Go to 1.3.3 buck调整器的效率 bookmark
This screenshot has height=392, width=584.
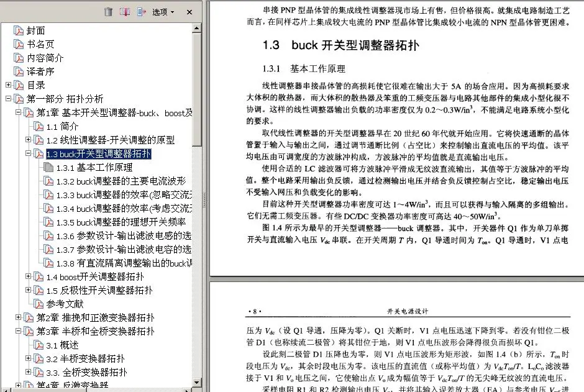[124, 194]
